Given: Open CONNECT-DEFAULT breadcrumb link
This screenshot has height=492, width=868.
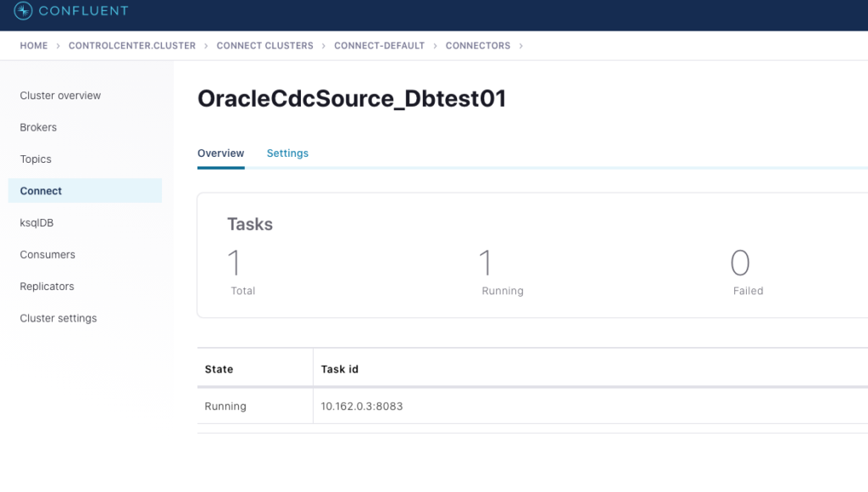Looking at the screenshot, I should pyautogui.click(x=379, y=46).
